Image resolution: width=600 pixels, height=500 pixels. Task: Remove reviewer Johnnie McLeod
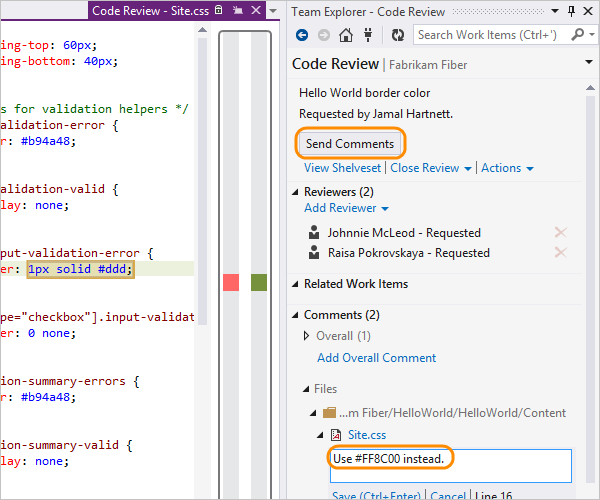[x=561, y=232]
